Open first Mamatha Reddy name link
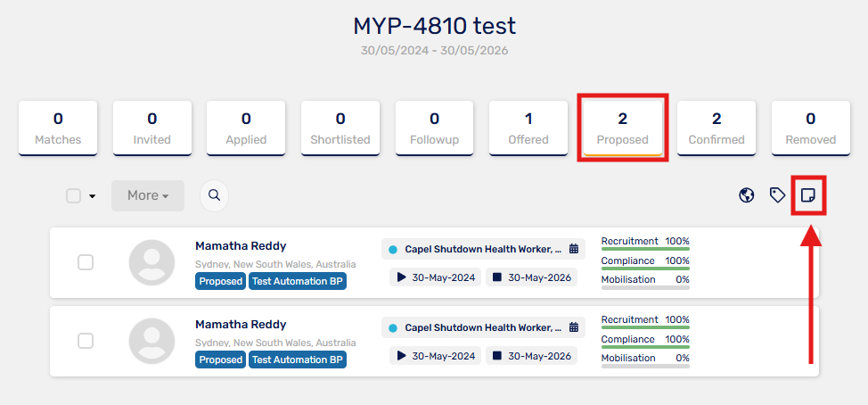The image size is (868, 405). coord(241,246)
